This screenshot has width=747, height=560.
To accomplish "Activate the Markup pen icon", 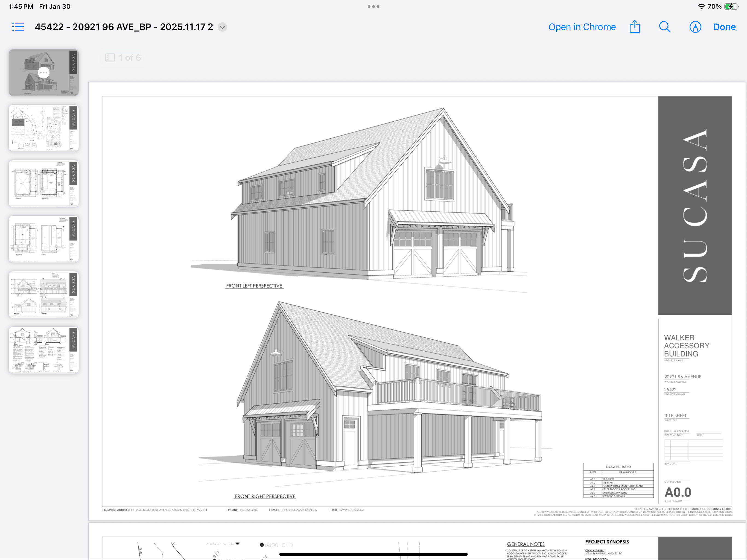I will click(695, 27).
